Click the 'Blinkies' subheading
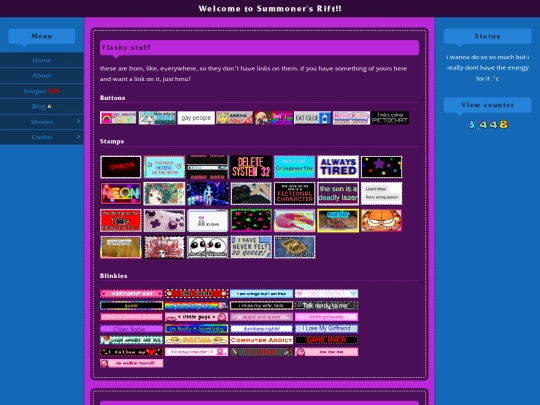This screenshot has width=540, height=405. click(x=114, y=276)
